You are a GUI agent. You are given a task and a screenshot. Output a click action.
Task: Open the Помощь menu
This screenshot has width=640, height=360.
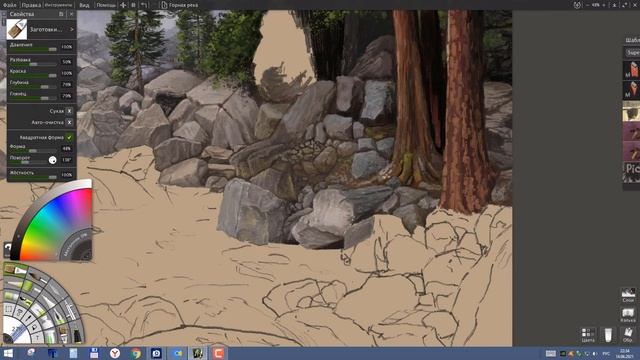[106, 5]
